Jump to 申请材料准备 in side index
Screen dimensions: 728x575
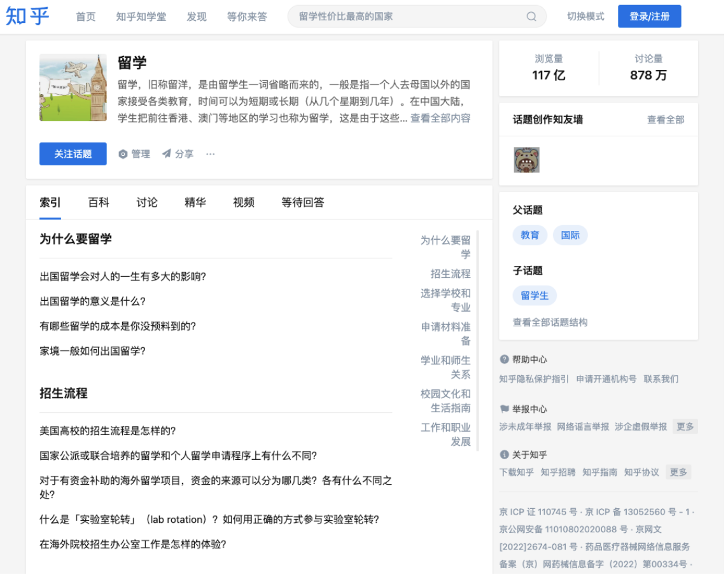tap(447, 335)
